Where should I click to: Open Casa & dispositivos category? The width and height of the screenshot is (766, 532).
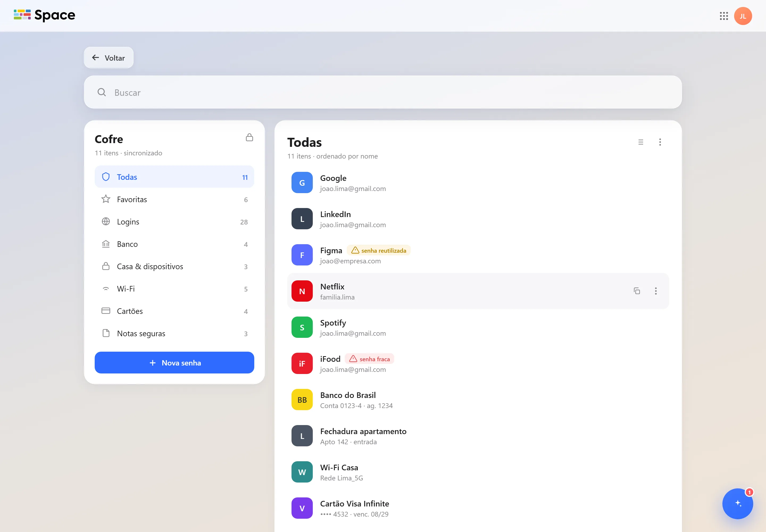(174, 266)
